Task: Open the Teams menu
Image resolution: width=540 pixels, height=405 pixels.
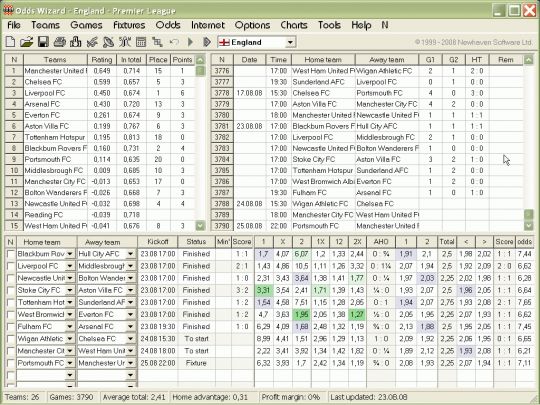Action: [x=45, y=25]
